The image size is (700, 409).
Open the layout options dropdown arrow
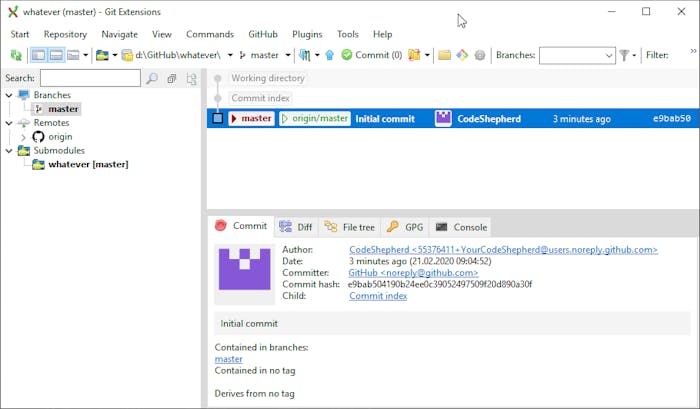point(85,55)
